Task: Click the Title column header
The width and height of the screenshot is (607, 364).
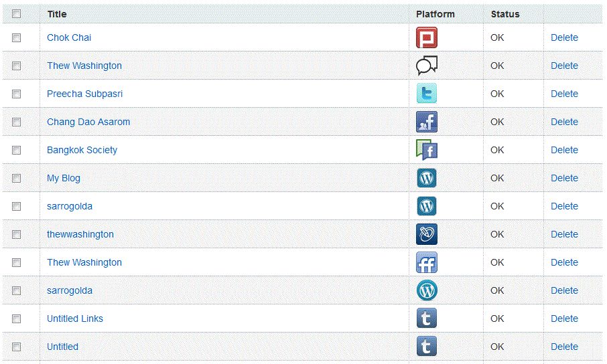Action: 57,14
